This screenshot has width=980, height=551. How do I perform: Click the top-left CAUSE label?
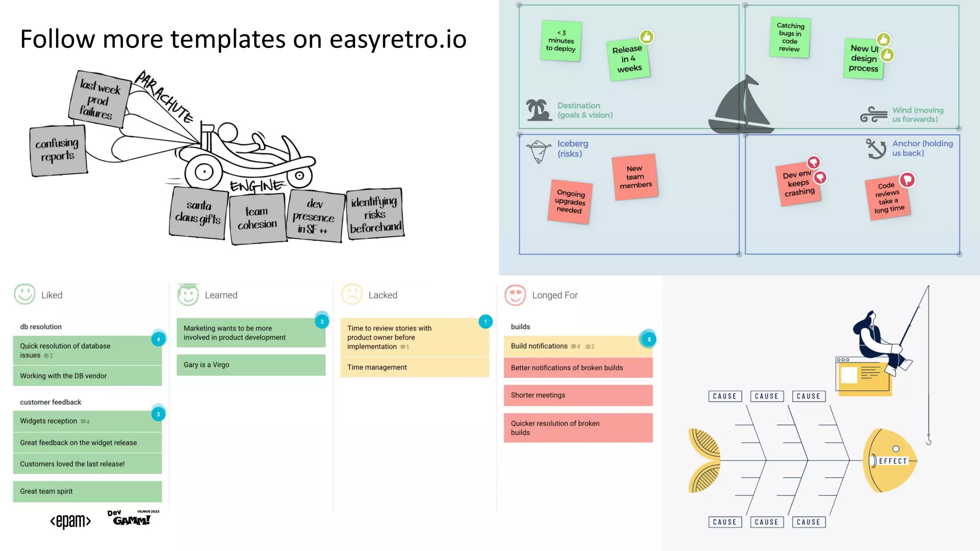click(x=724, y=396)
